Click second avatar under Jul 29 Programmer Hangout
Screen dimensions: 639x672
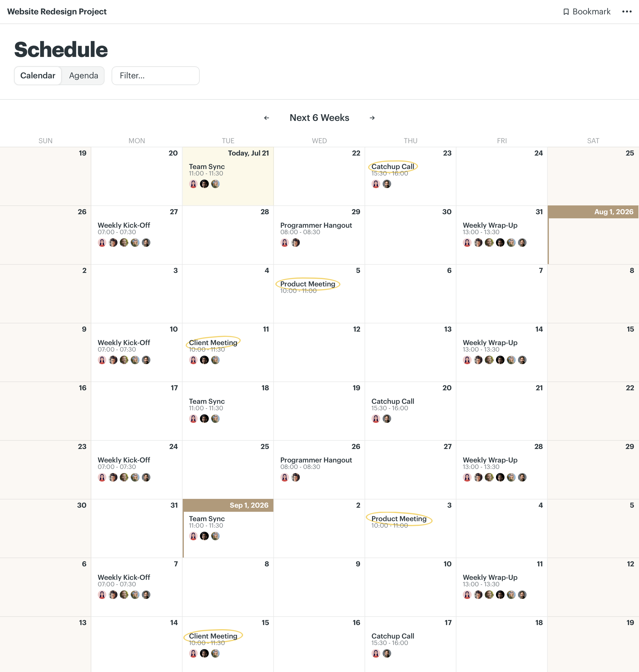coord(296,242)
